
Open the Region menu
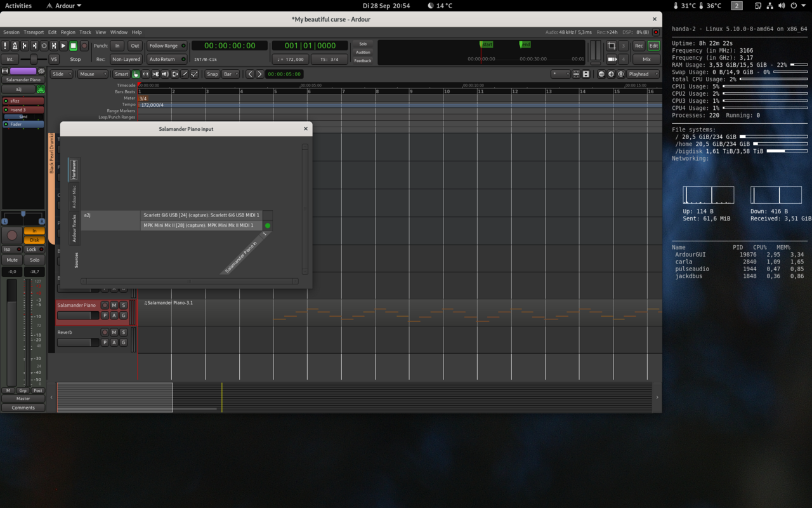(x=68, y=32)
